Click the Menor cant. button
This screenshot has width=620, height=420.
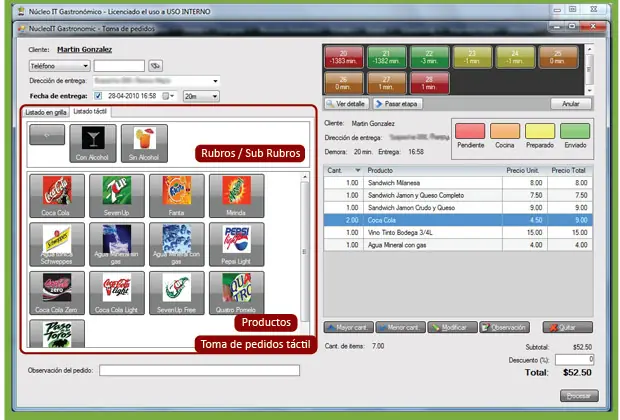[x=401, y=327]
